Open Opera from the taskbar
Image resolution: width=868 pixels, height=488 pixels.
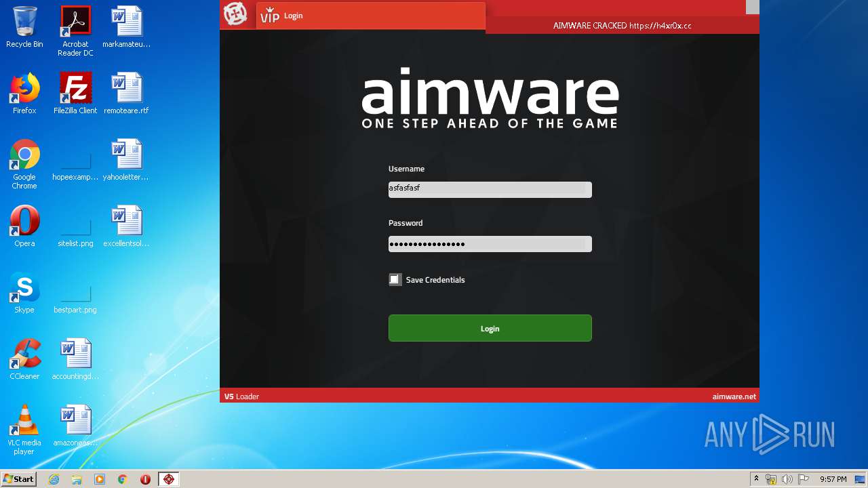click(x=145, y=479)
